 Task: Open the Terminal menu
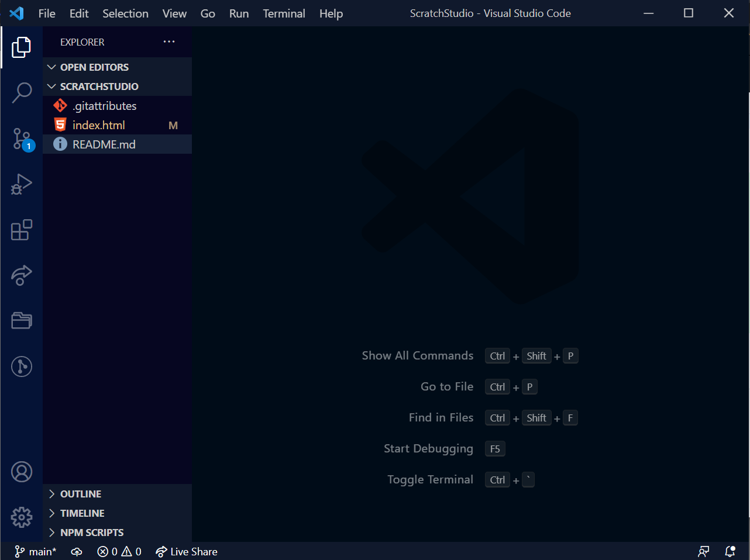pos(284,13)
